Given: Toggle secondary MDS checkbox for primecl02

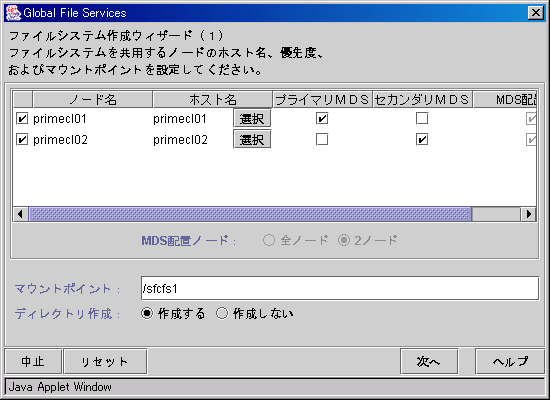Looking at the screenshot, I should 422,140.
